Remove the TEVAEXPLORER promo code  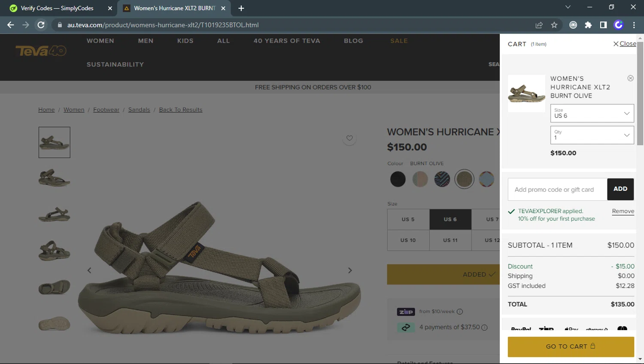click(623, 211)
